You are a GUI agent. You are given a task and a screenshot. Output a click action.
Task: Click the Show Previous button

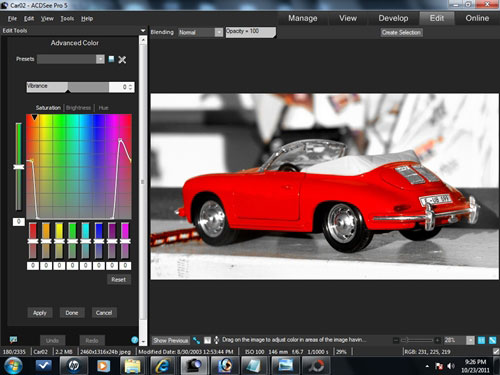click(x=171, y=340)
